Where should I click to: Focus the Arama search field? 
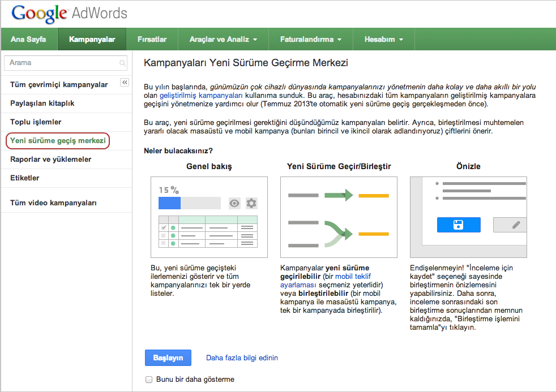[66, 63]
